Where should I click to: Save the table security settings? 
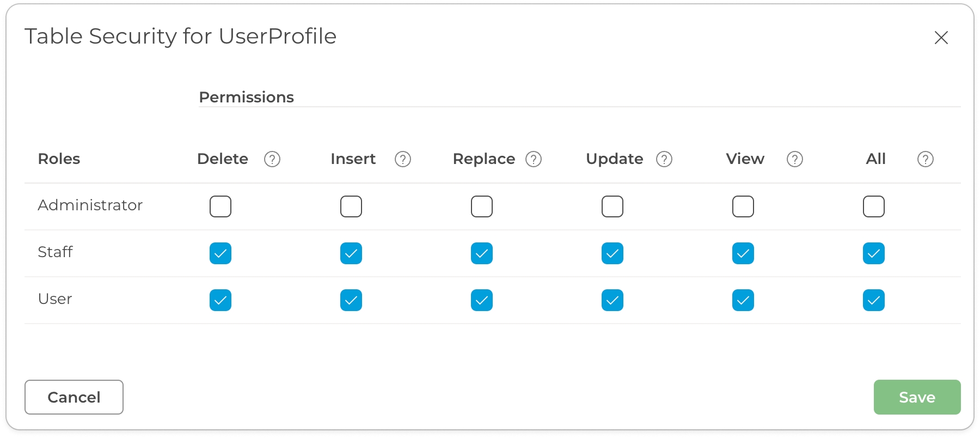click(x=917, y=397)
